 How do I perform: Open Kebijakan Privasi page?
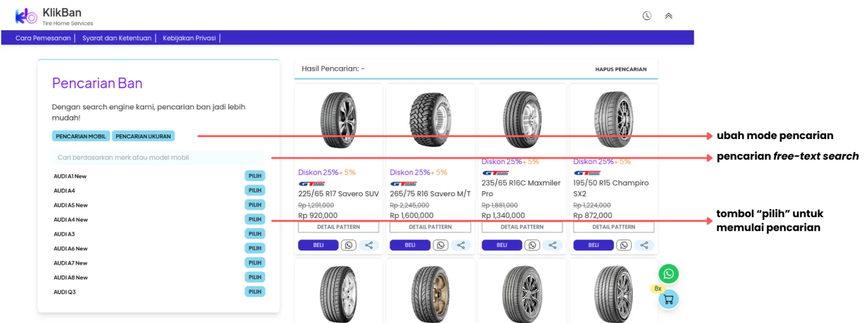pos(189,38)
